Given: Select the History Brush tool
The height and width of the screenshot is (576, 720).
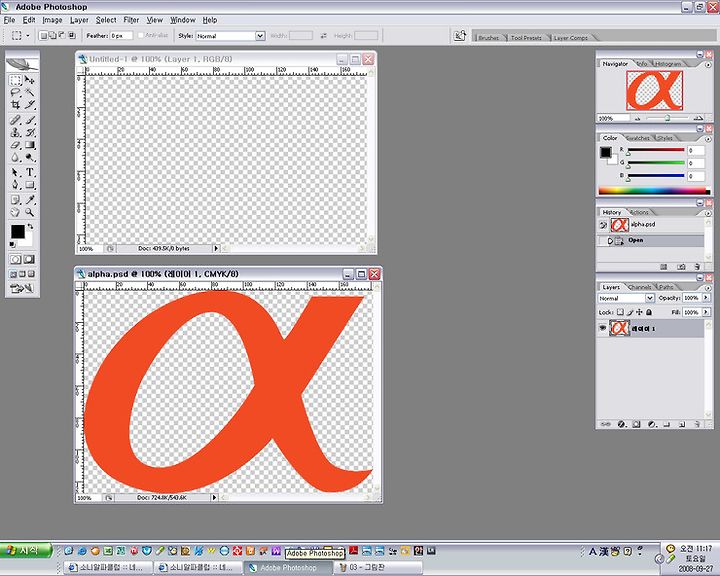Looking at the screenshot, I should [30, 133].
